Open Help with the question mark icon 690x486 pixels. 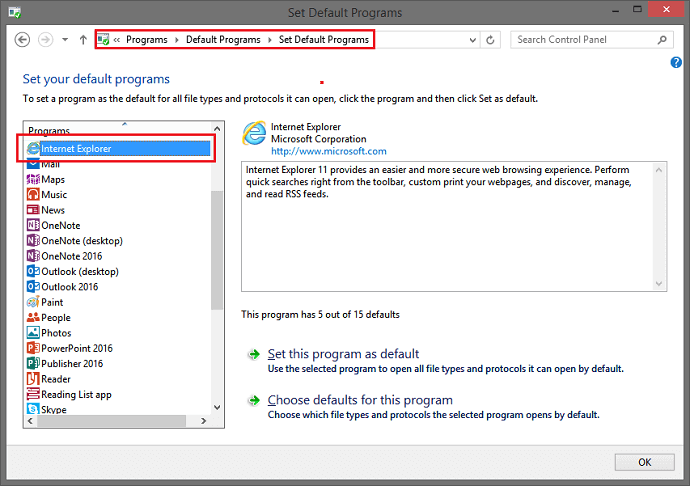tap(676, 63)
